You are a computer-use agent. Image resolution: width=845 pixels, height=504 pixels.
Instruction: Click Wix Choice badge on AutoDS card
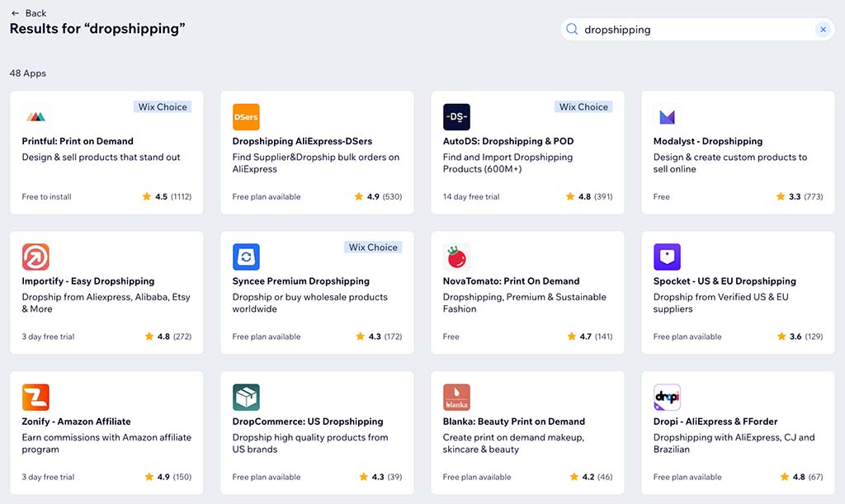(x=583, y=106)
